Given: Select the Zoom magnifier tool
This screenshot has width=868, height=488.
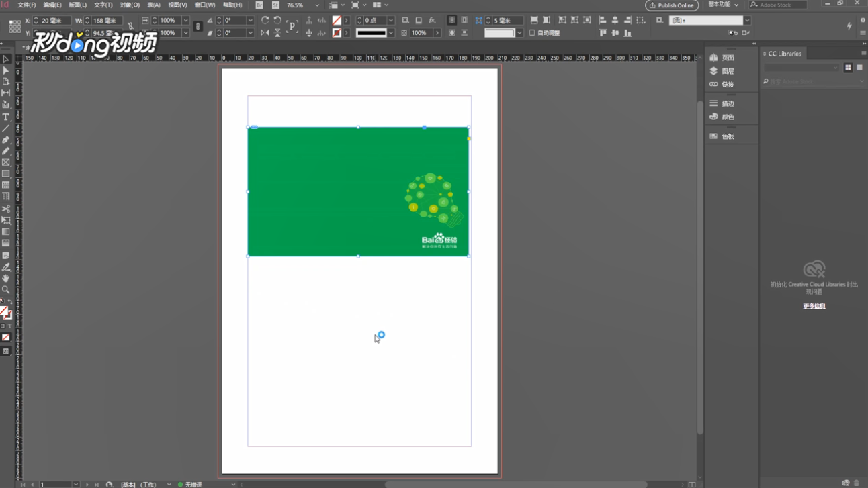Looking at the screenshot, I should coord(6,289).
